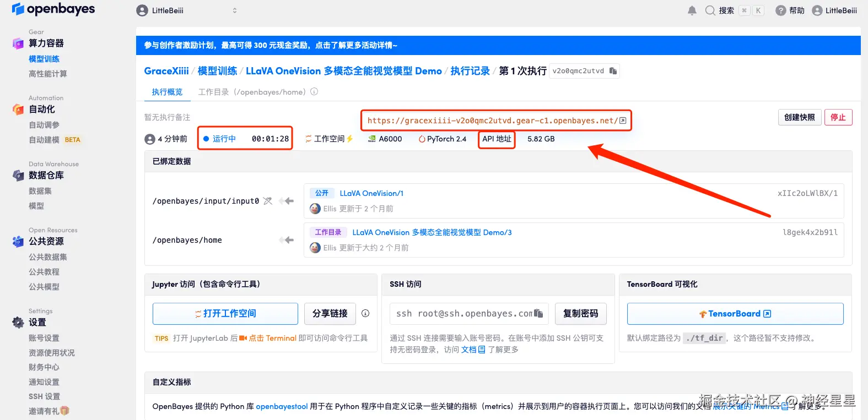Open LLaVA OneVision/1 dataset link
The height and width of the screenshot is (420, 868).
point(371,193)
